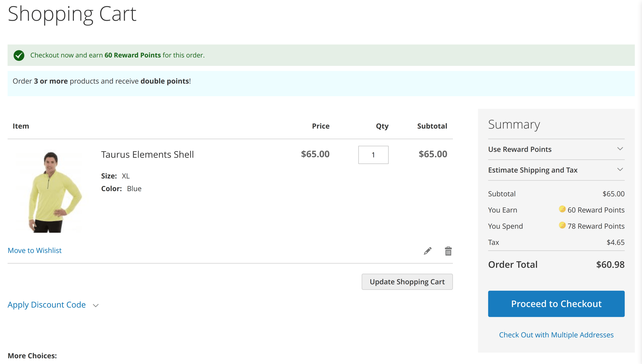
Task: Click the item Price column header
Action: [320, 126]
